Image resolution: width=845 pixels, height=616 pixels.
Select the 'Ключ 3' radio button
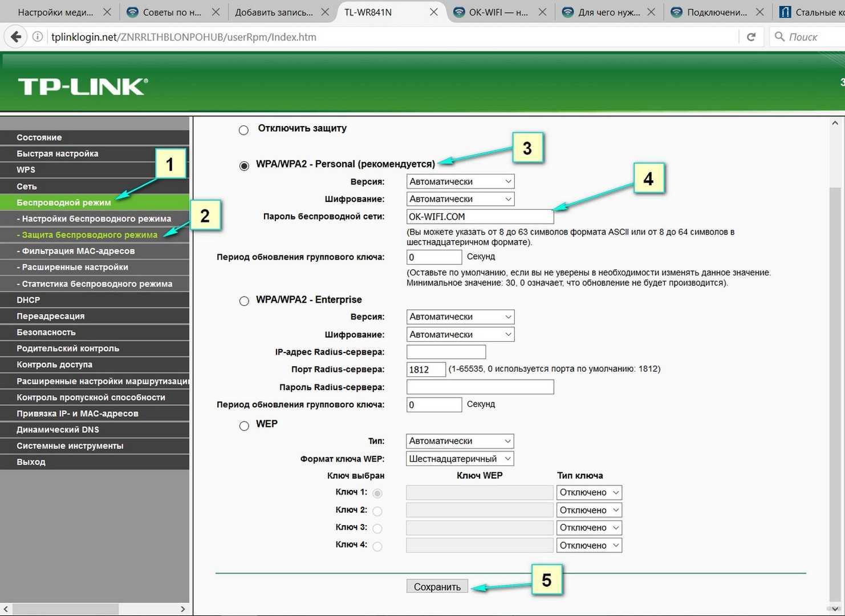(377, 529)
